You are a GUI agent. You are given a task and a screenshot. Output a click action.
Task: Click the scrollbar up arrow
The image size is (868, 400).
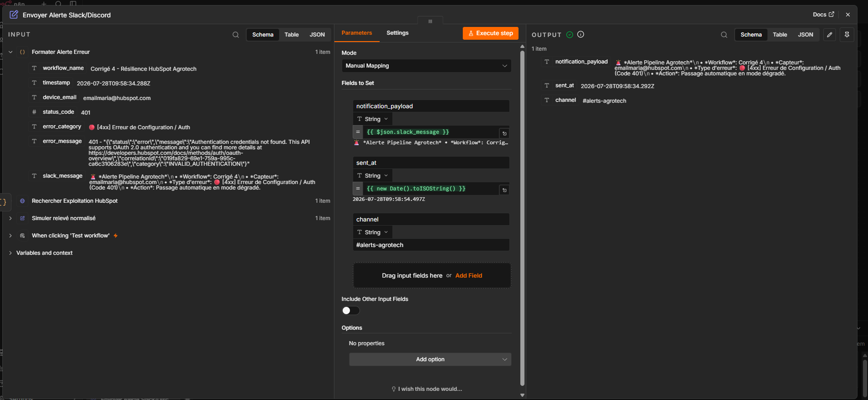[522, 47]
